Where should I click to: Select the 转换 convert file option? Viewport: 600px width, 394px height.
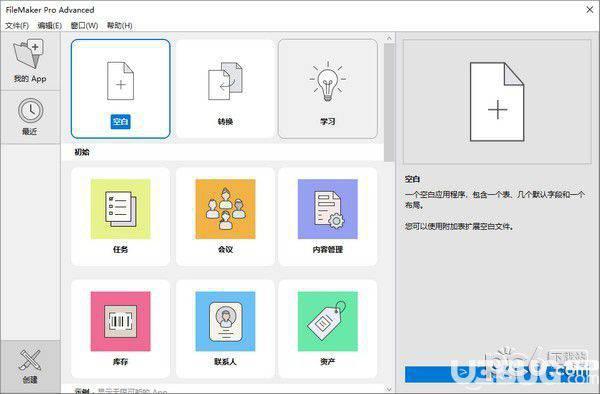coord(225,89)
